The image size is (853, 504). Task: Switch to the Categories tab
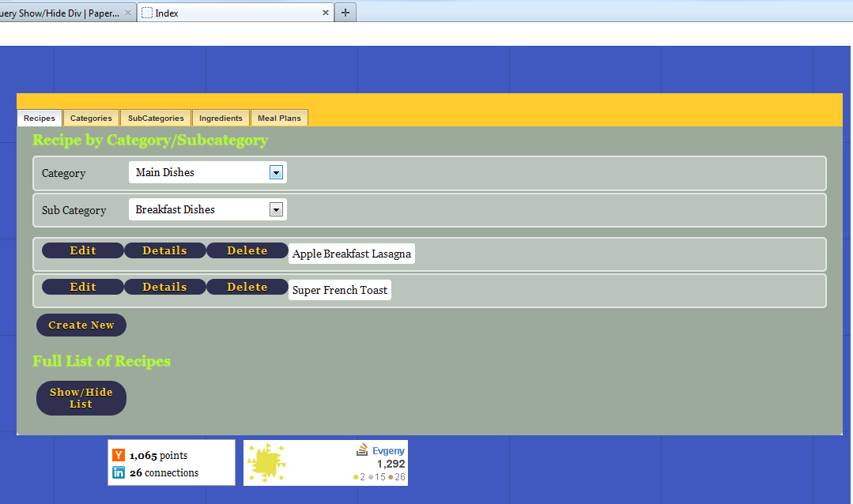coord(91,117)
